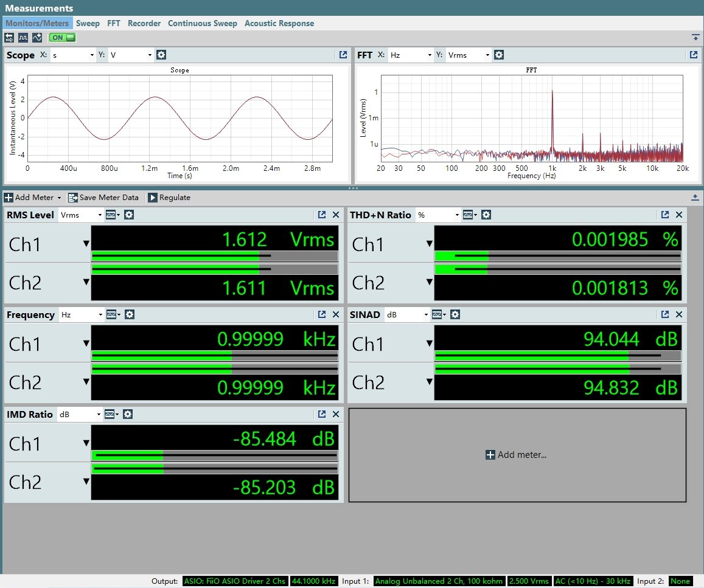Viewport: 704px width, 588px height.
Task: Switch to the Sweep tab
Action: pos(88,23)
